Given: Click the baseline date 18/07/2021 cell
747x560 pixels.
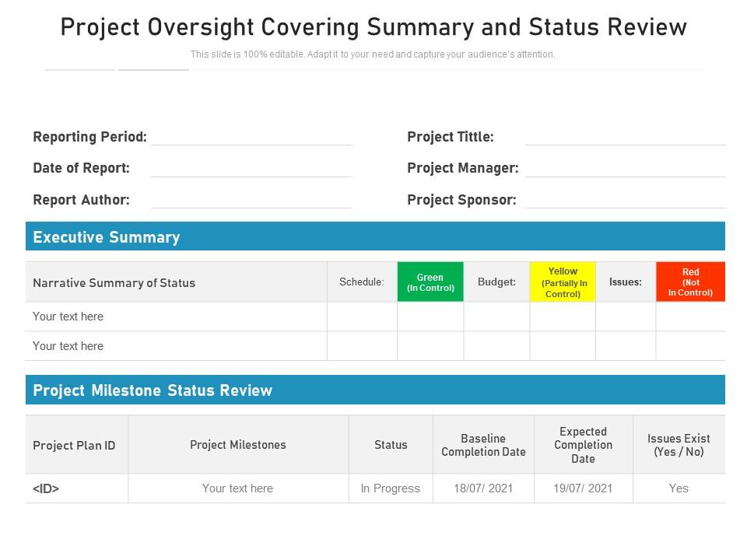Looking at the screenshot, I should click(483, 488).
